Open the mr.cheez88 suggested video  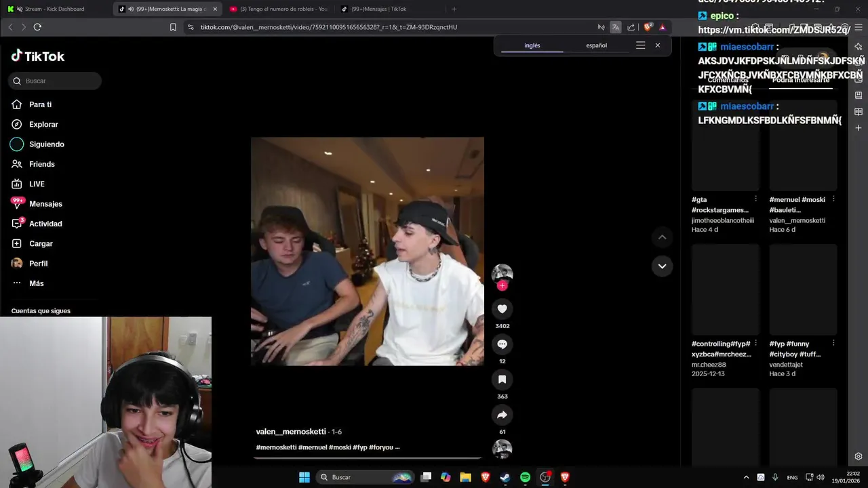[x=725, y=290]
